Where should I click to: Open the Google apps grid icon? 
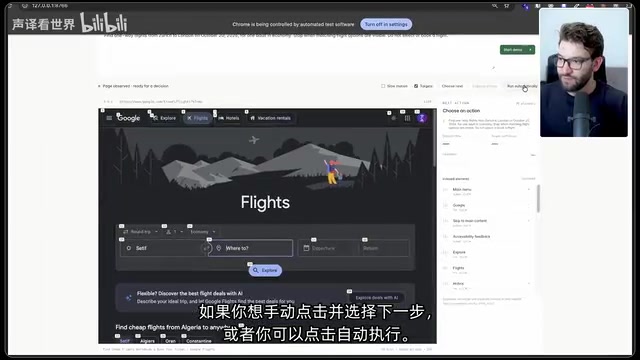(x=407, y=118)
